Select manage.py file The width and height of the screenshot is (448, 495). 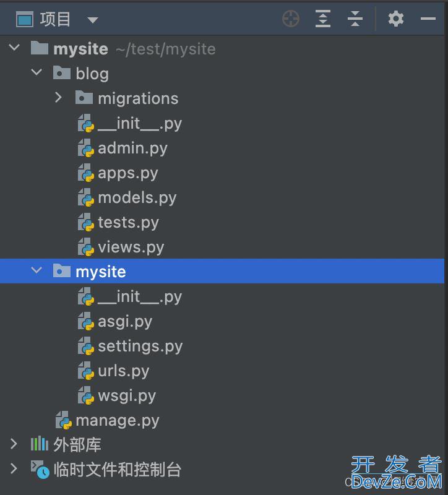[222, 420]
